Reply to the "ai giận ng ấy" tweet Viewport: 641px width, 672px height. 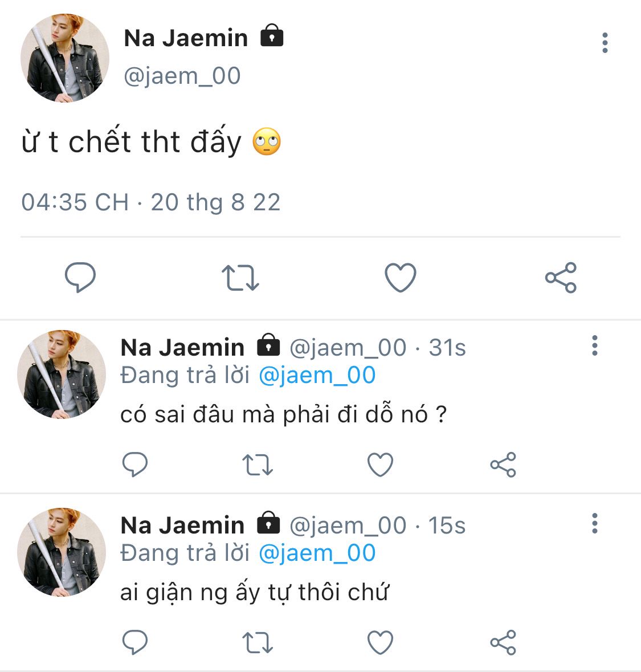pos(135,642)
